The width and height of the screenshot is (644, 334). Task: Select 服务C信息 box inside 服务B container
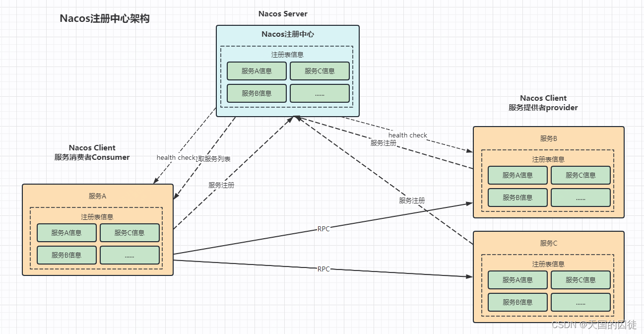[580, 175]
